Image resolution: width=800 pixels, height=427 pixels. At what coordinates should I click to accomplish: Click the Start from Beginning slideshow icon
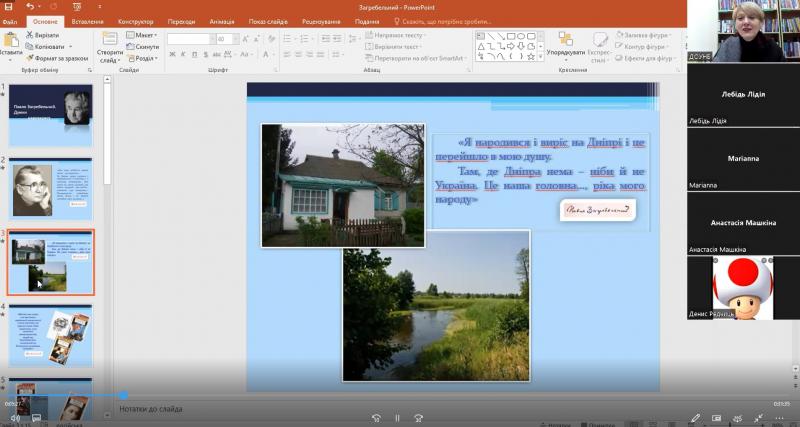[77, 7]
